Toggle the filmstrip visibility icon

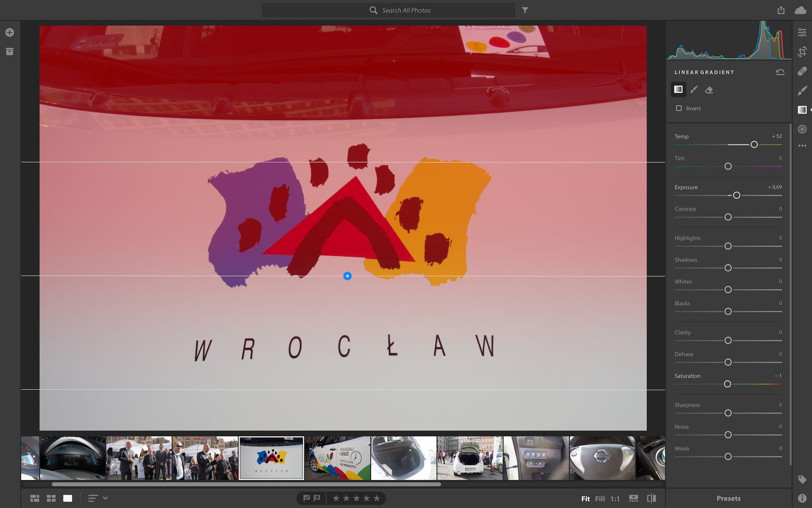[x=634, y=498]
